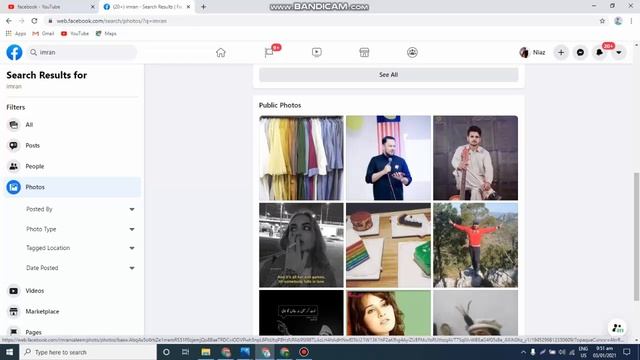Open the photo of man in shalwar kameez
The height and width of the screenshot is (360, 640).
coord(476,158)
